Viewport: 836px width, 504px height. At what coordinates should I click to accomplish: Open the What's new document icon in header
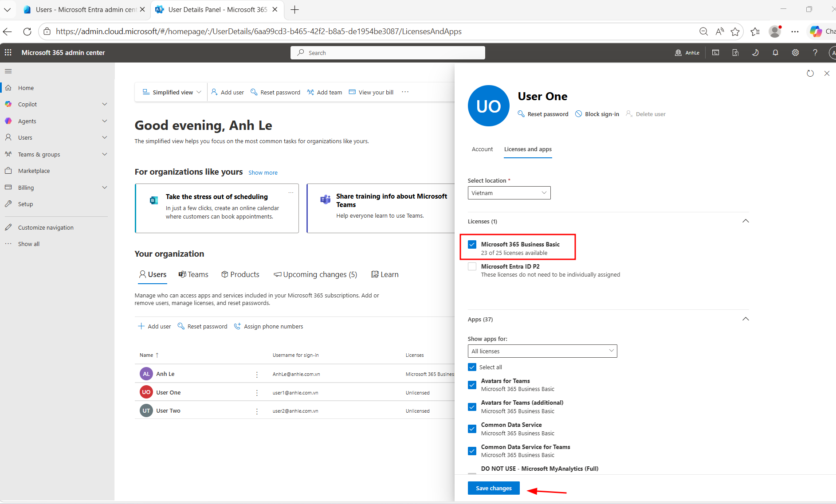(735, 52)
